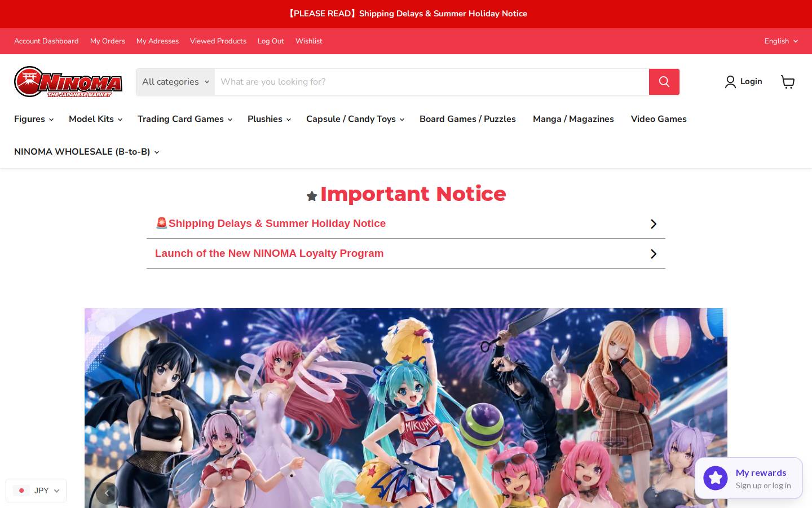812x508 pixels.
Task: Click the figures festival banner image
Action: click(x=406, y=408)
